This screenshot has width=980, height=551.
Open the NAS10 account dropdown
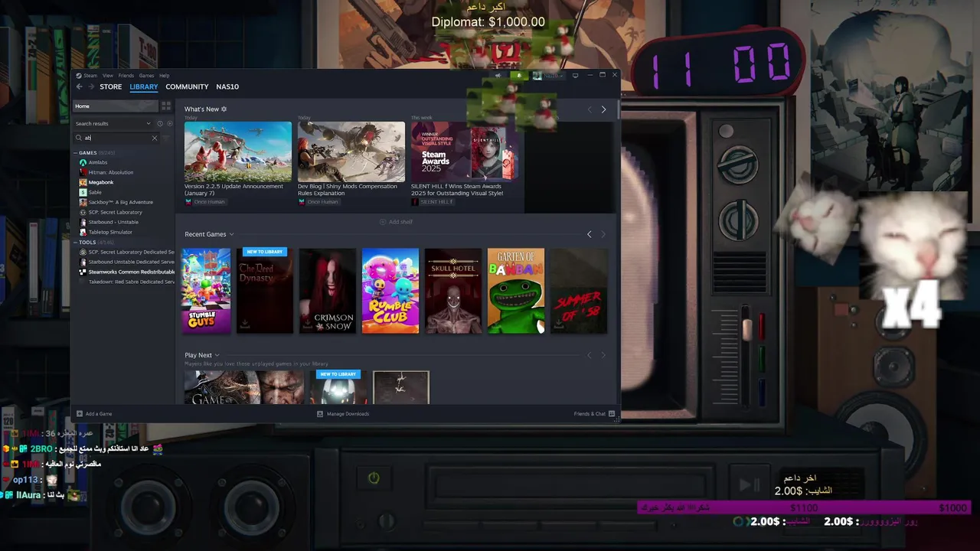click(x=548, y=76)
